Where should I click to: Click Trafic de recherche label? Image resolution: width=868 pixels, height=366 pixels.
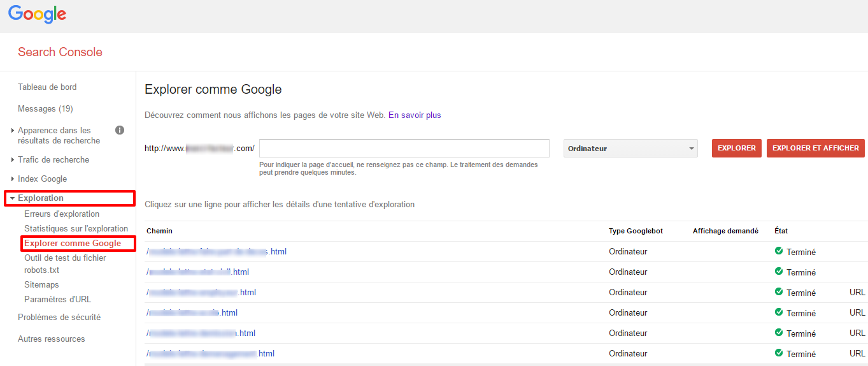point(53,159)
